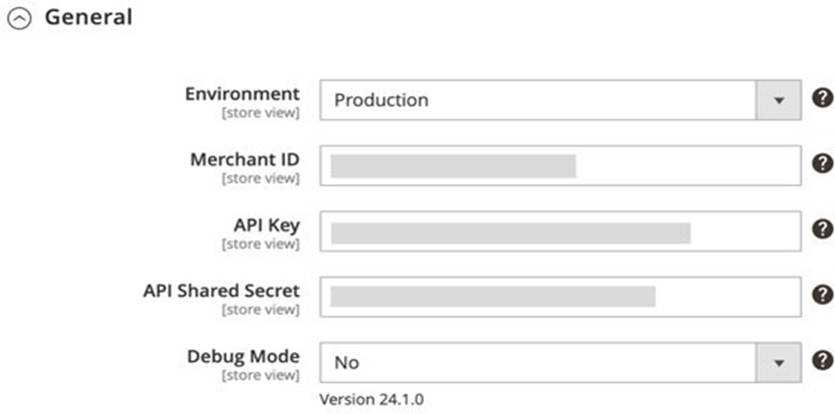Select the API Shared Secret input
Screen dimensions: 835x414
pos(560,296)
